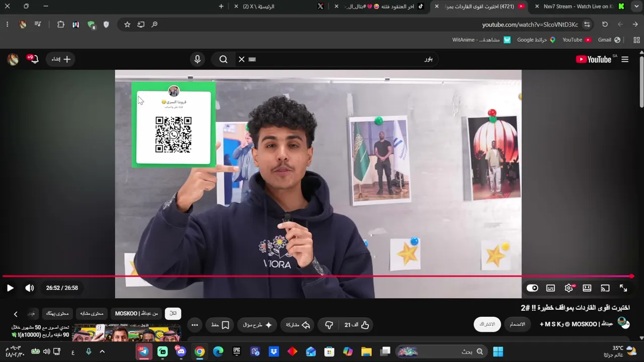Like the video with 21 thousand likes
644x362 pixels.
tap(357, 325)
